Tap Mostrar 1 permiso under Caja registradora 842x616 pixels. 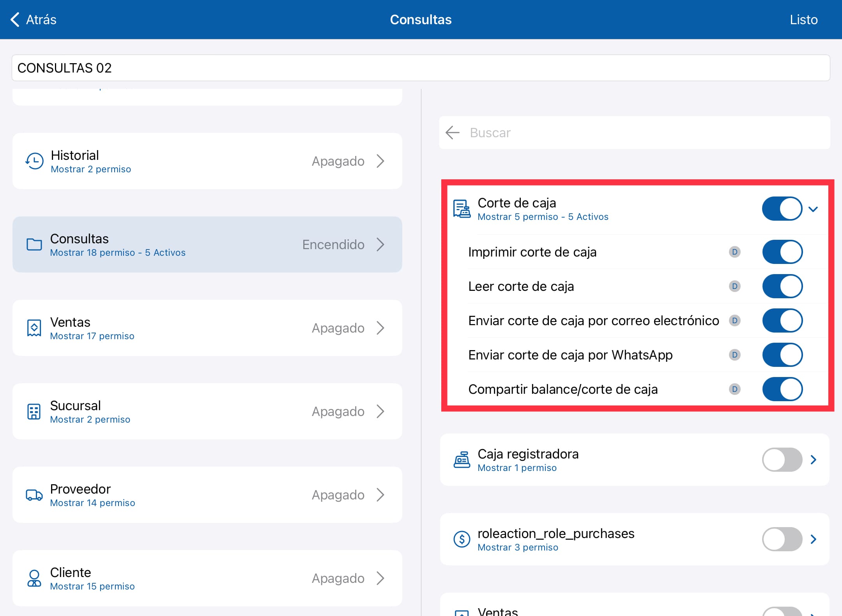coord(517,468)
